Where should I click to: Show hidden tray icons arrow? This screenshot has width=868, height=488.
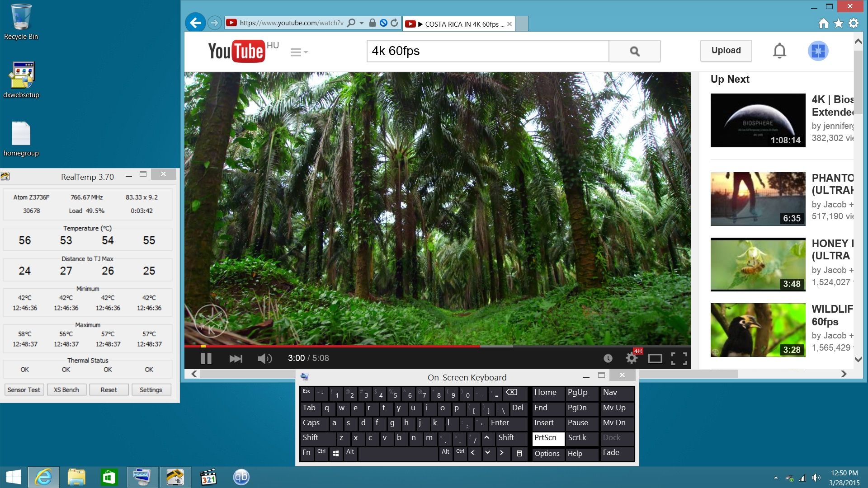point(776,478)
